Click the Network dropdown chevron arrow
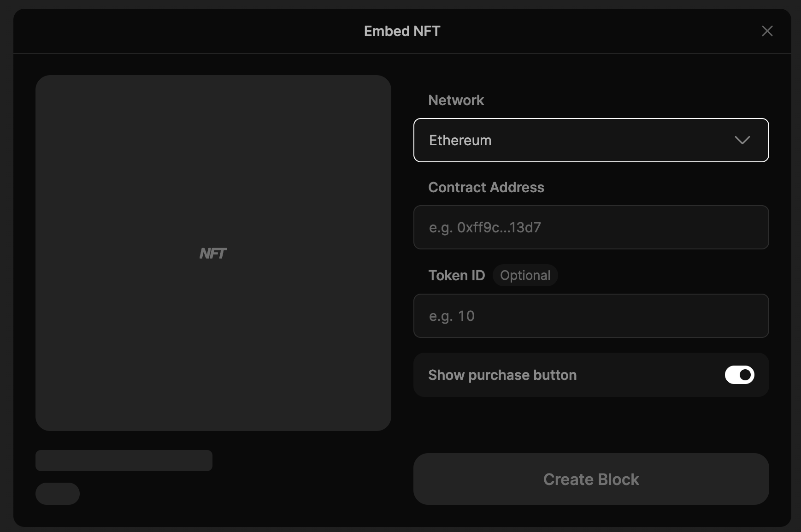Image resolution: width=801 pixels, height=532 pixels. pos(742,140)
